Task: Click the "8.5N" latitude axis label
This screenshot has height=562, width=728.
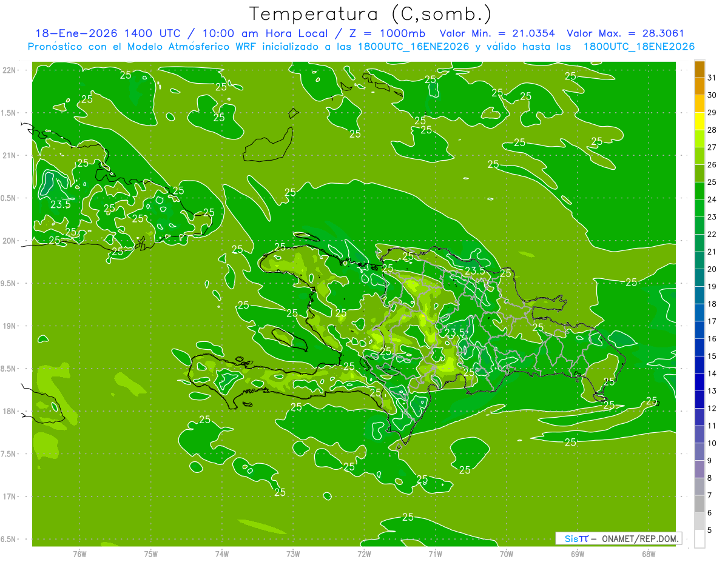Action: tap(9, 369)
